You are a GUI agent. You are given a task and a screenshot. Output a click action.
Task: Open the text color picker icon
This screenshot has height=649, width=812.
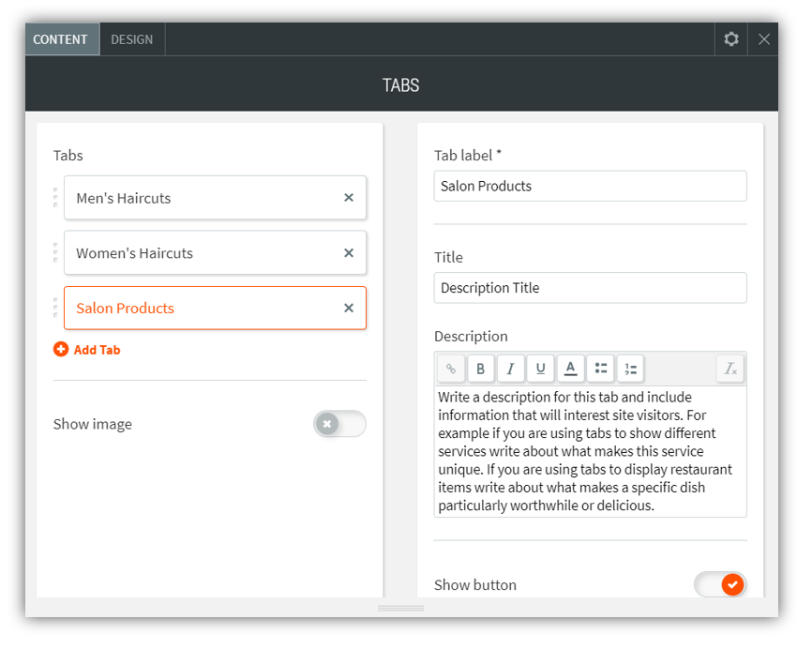570,369
